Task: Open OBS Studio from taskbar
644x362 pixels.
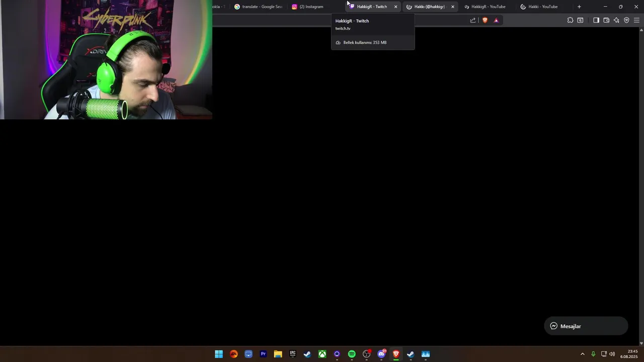Action: 367,354
